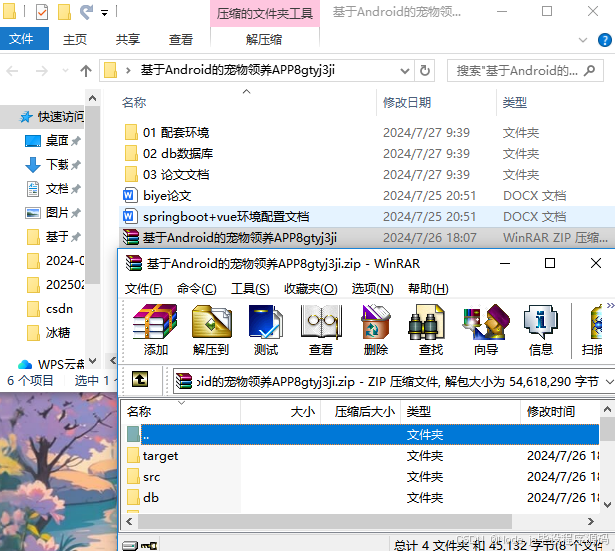615x551 pixels.
Task: Select the 02 db数据库 folder
Action: (x=178, y=153)
